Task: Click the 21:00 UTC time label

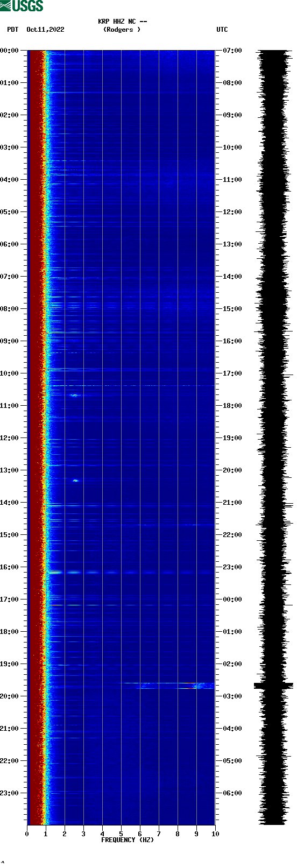Action: 232,503
